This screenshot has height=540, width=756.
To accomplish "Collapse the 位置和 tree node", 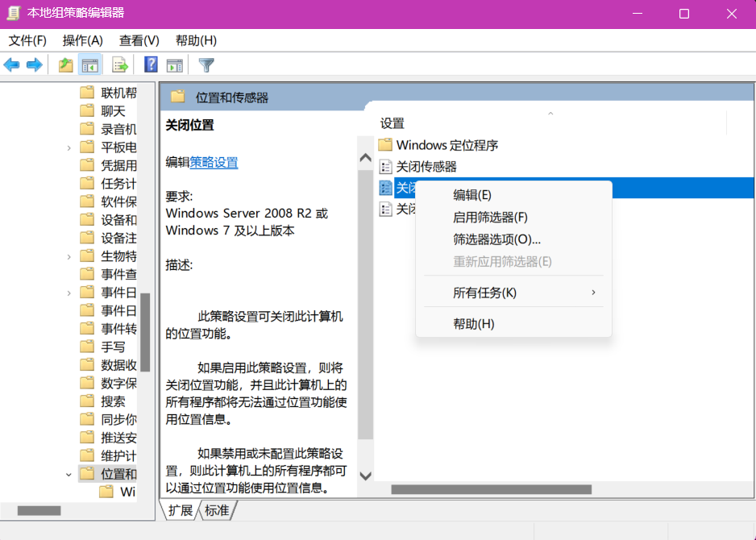I will [69, 475].
